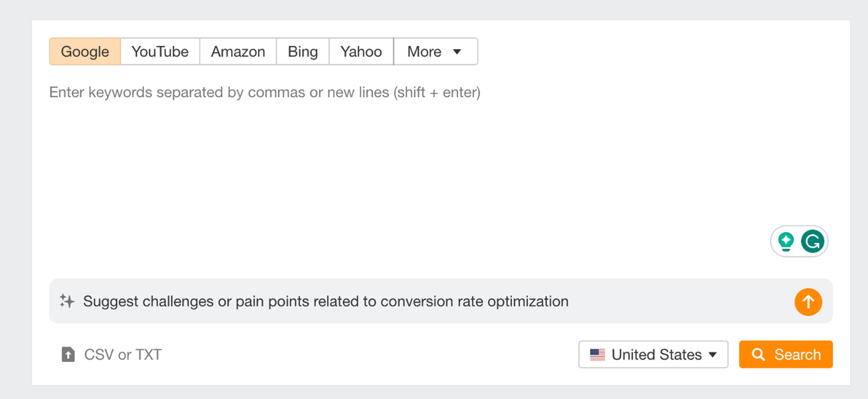The image size is (868, 399).
Task: Click the Grammarly lightbulb suggestions icon
Action: 786,242
